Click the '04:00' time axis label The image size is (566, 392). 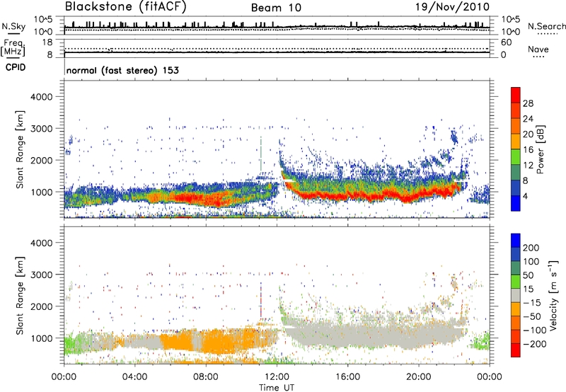click(x=134, y=377)
